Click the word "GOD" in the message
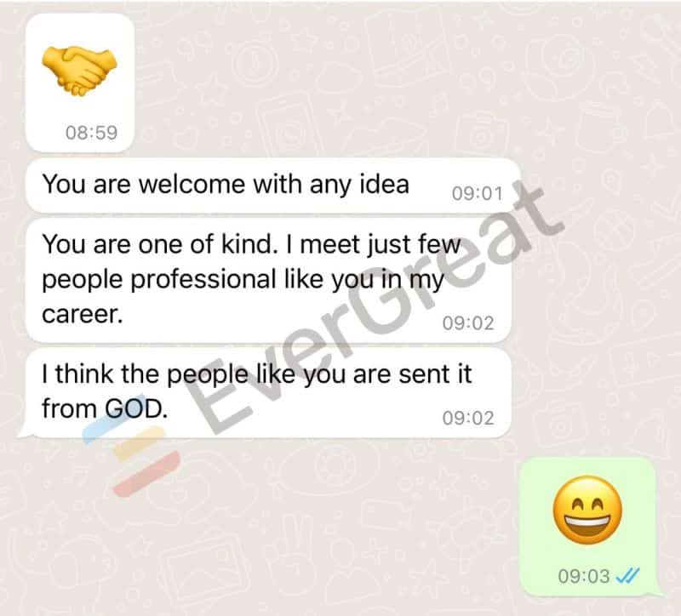Image resolution: width=681 pixels, height=616 pixels. click(136, 409)
